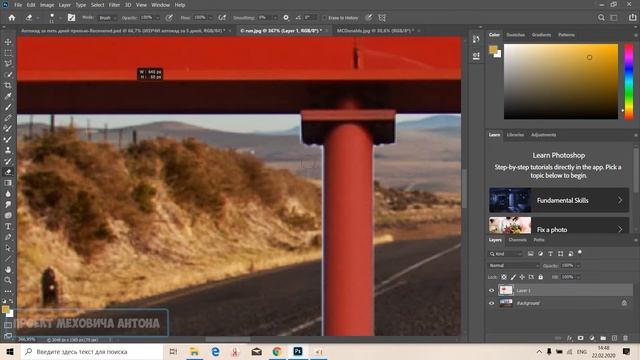The width and height of the screenshot is (640, 360).
Task: Select the Move tool
Action: pos(8,42)
